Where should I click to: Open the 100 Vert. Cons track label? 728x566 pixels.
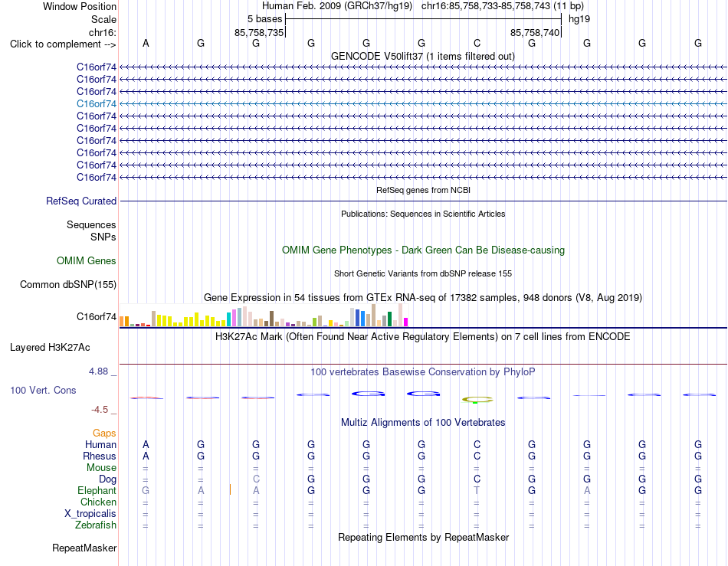pyautogui.click(x=43, y=391)
